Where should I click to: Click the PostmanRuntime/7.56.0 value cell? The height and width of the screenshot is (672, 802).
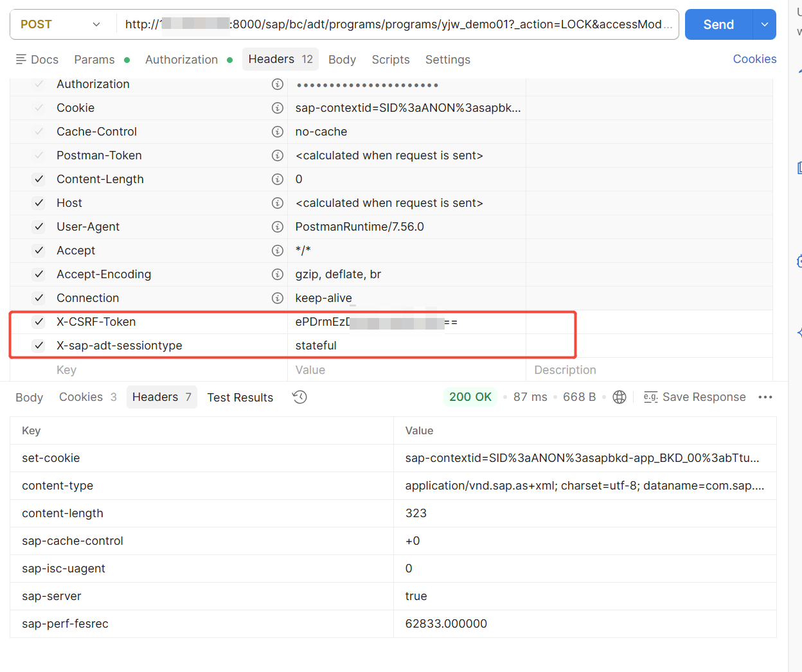click(x=406, y=227)
